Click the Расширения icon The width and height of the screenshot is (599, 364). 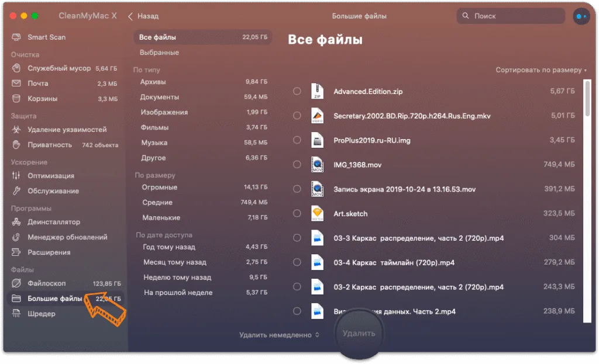[x=16, y=252]
